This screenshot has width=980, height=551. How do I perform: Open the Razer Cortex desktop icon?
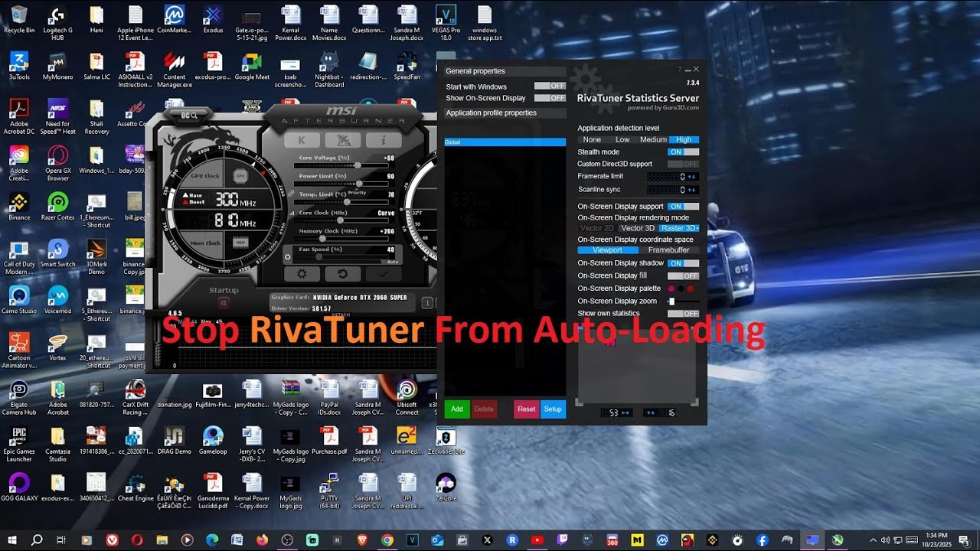tap(57, 207)
